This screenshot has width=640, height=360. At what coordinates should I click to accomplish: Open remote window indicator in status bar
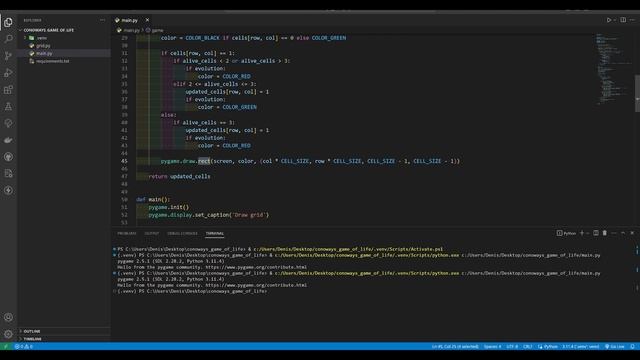[x=5, y=347]
